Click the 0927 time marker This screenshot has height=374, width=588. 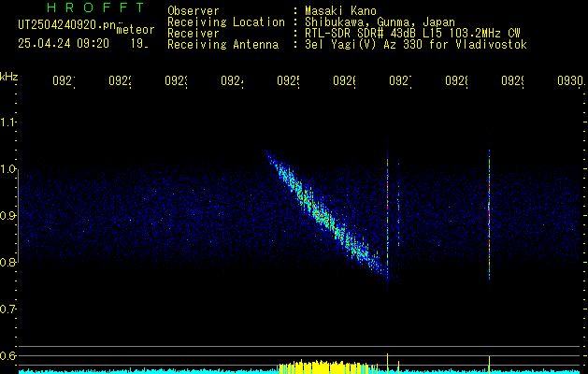[400, 81]
